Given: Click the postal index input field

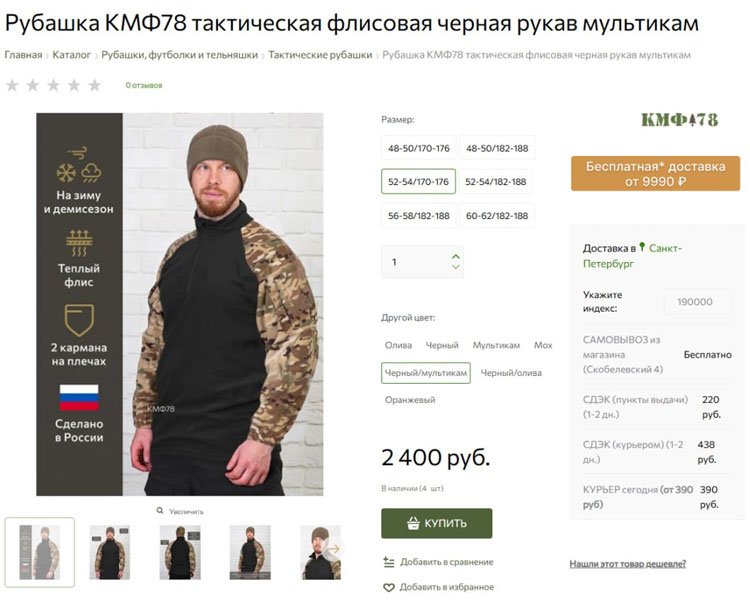Looking at the screenshot, I should click(697, 302).
